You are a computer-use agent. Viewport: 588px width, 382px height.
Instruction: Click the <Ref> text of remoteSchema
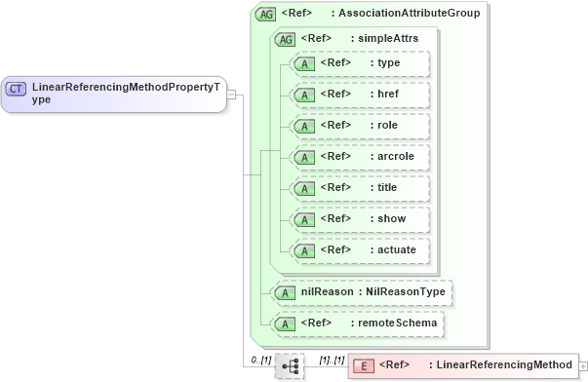(316, 323)
